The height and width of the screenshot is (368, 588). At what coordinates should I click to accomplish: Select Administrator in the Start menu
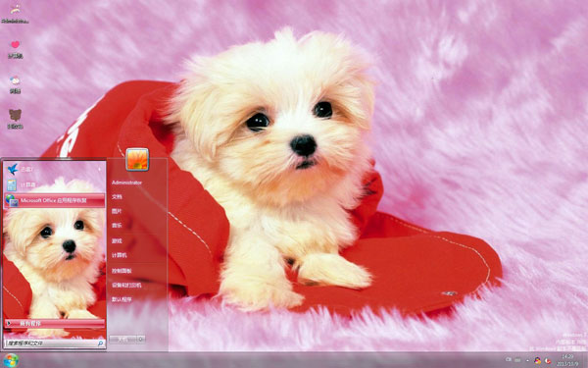126,183
